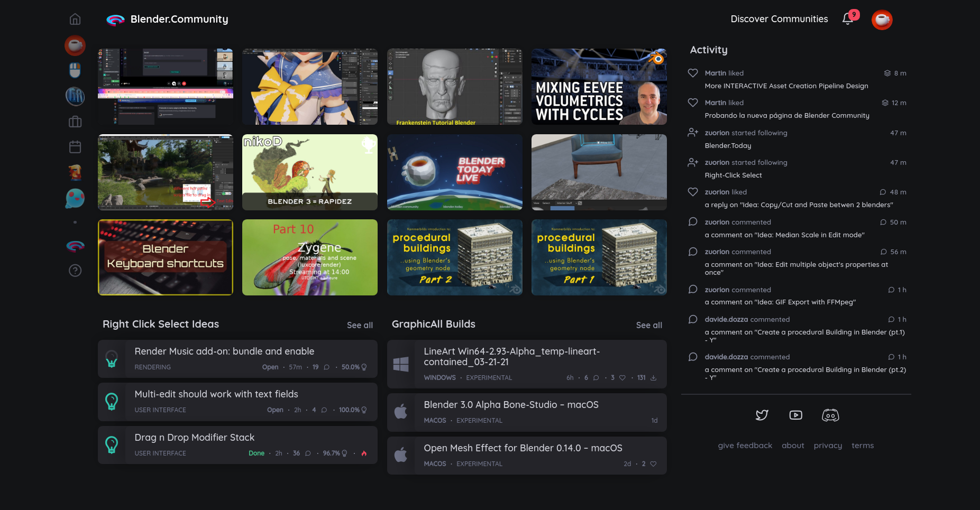The height and width of the screenshot is (510, 980).
Task: Click the give feedback link
Action: (x=745, y=446)
